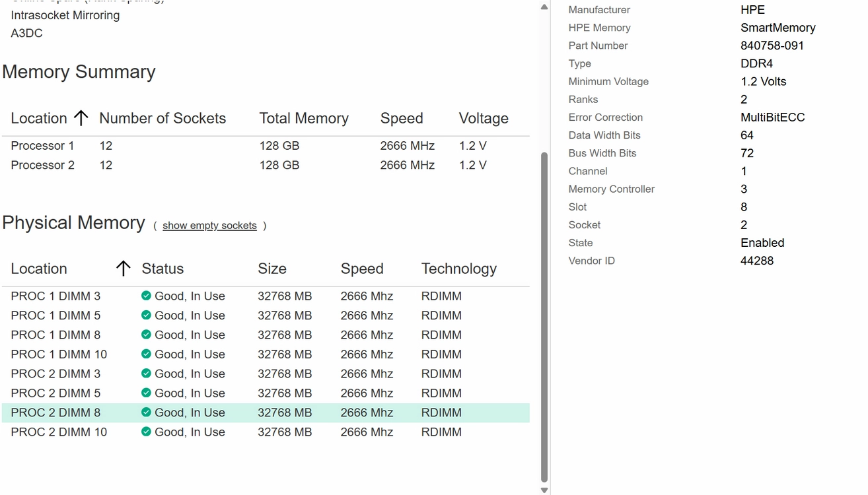The height and width of the screenshot is (495, 868).
Task: Sort Memory Summary by Speed column
Action: pos(402,118)
